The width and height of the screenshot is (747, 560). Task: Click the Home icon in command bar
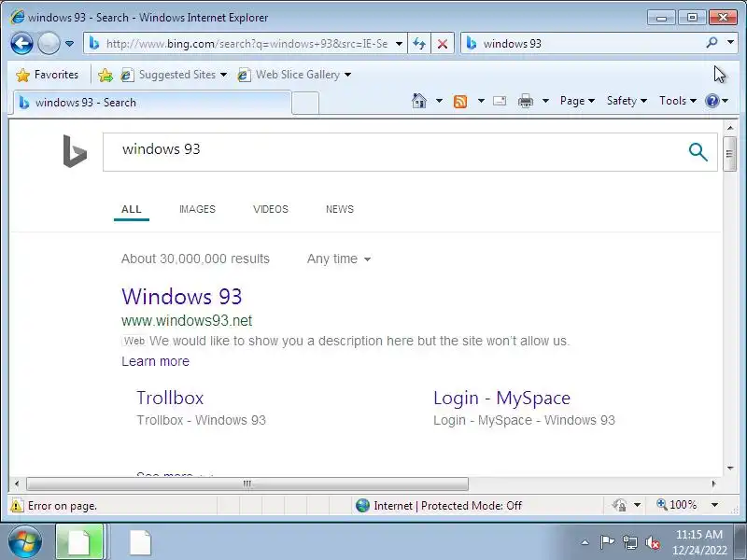click(x=419, y=101)
